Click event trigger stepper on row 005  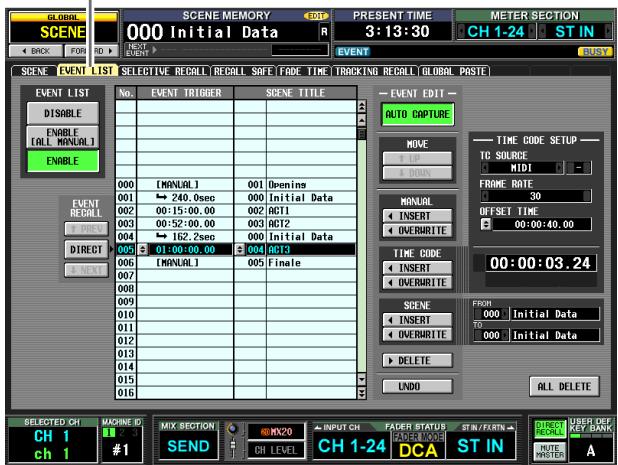point(143,249)
